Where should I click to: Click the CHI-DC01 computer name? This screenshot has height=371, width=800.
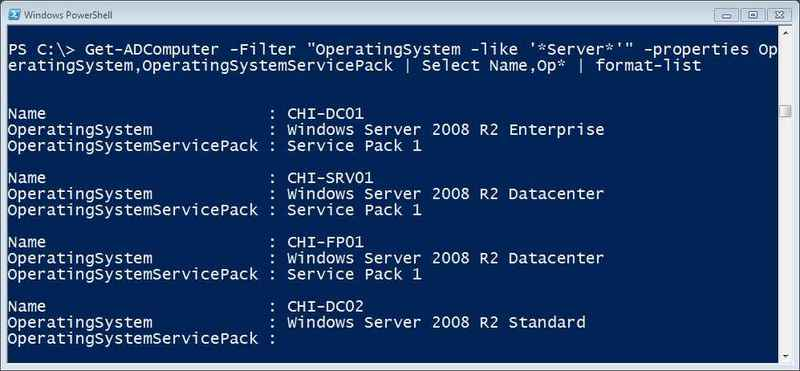pos(325,113)
